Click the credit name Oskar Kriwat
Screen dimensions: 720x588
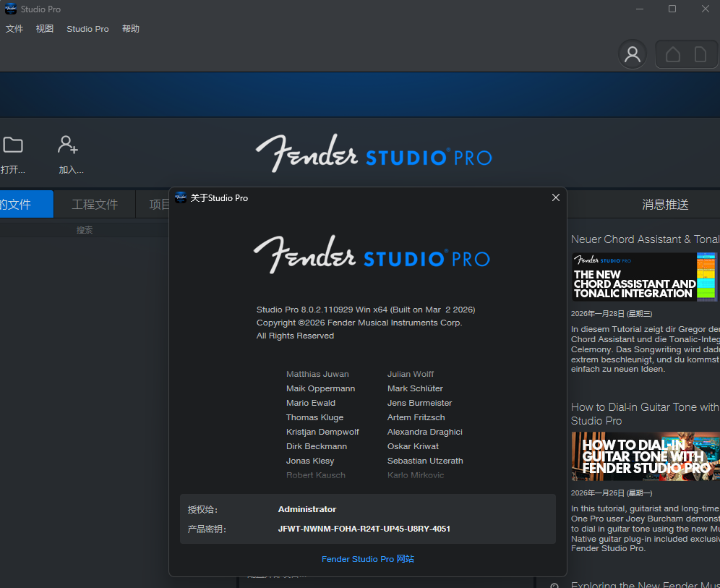pos(413,446)
